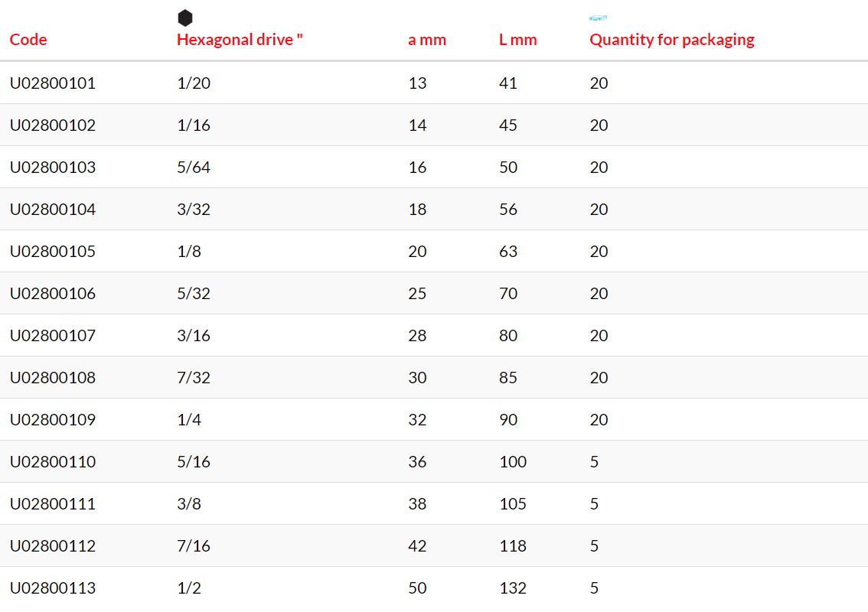Screen dimensions: 868x612
Task: Click the Hexagonal drive column header
Action: (x=240, y=40)
